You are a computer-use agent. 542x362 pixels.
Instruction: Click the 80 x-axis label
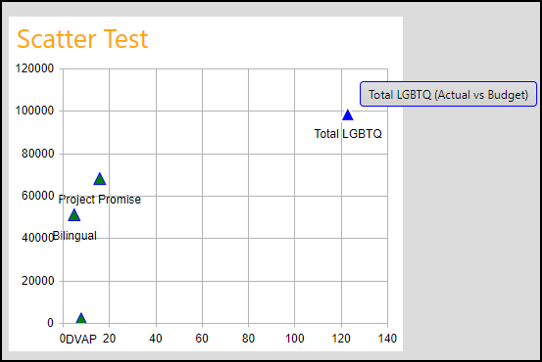pos(248,338)
